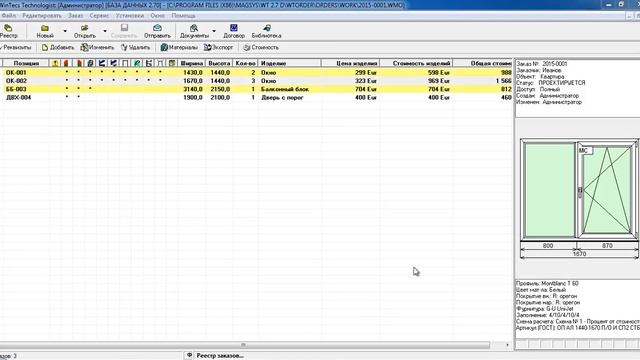Click height value 2100,0
The height and width of the screenshot is (360, 640).
pyautogui.click(x=220, y=98)
